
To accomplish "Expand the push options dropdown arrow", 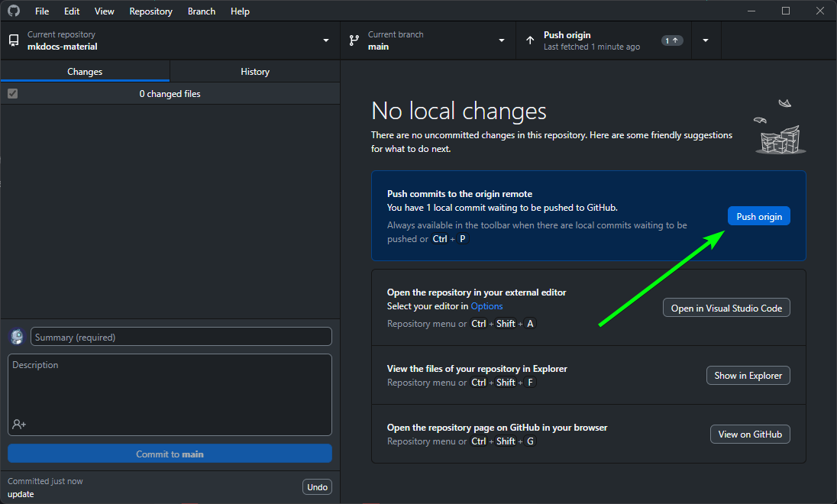I will pos(706,40).
